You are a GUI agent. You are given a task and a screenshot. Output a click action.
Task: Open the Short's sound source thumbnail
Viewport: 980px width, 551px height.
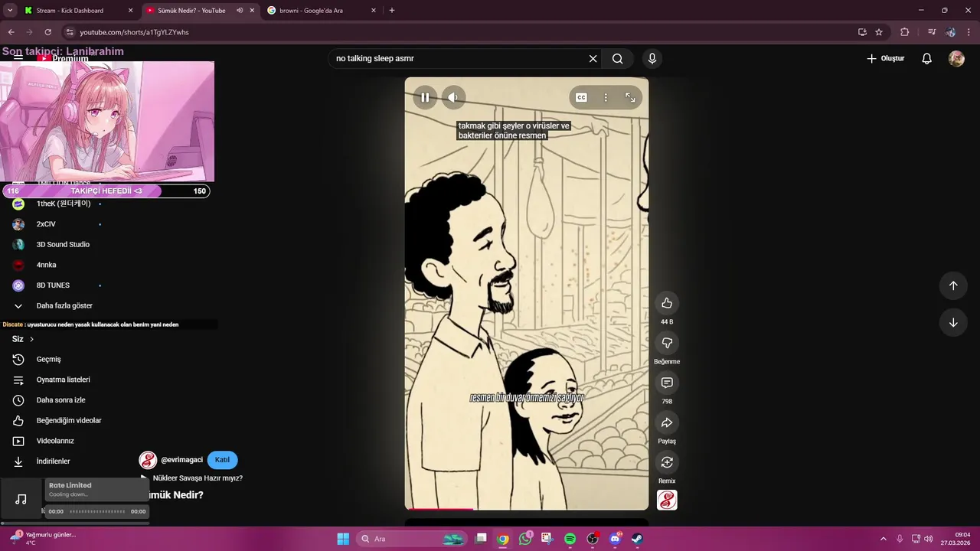coord(667,500)
